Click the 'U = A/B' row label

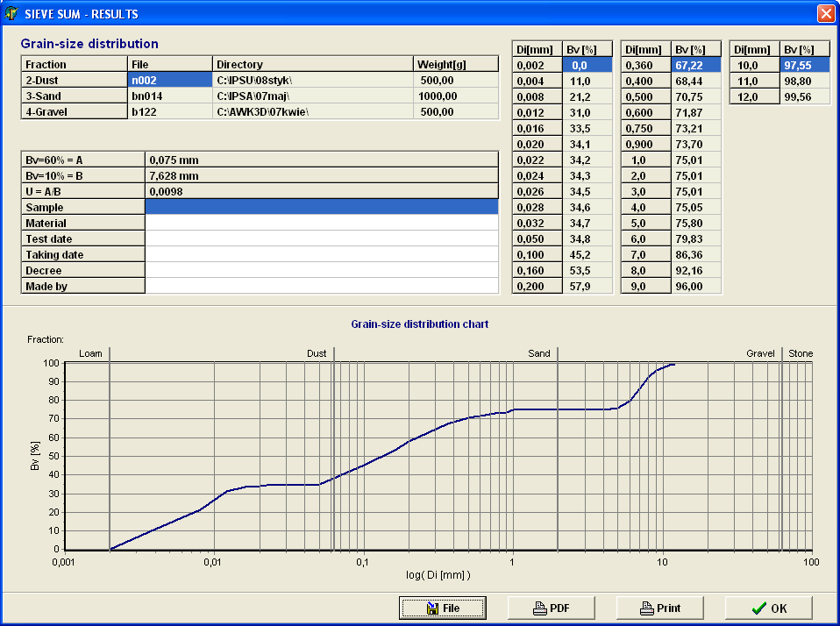[x=83, y=191]
